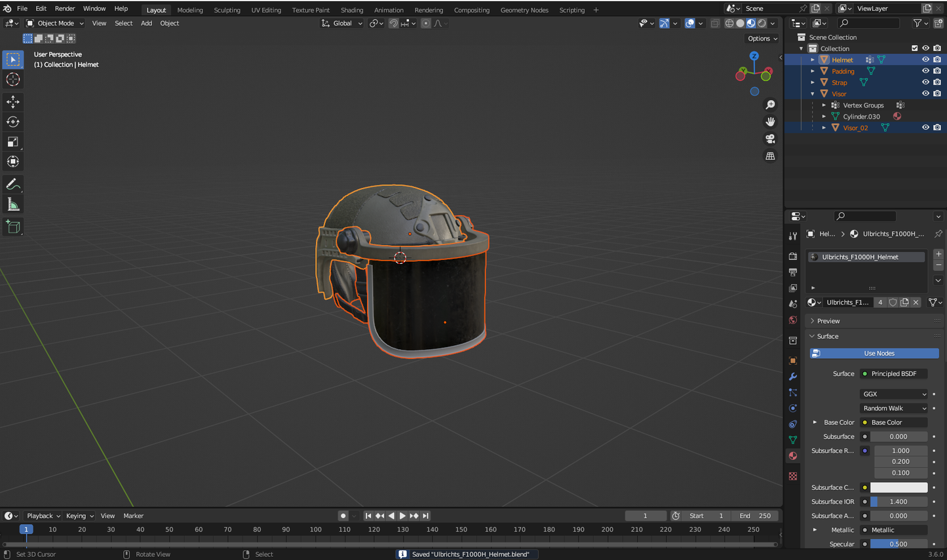Click the Options button in the viewport
Screen dimensions: 947x560
point(762,38)
